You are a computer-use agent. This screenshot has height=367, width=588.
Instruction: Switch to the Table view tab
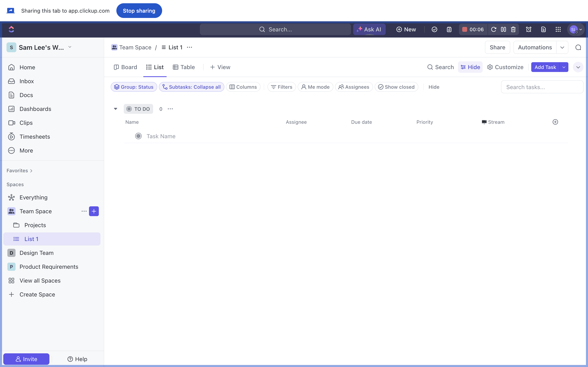point(184,67)
